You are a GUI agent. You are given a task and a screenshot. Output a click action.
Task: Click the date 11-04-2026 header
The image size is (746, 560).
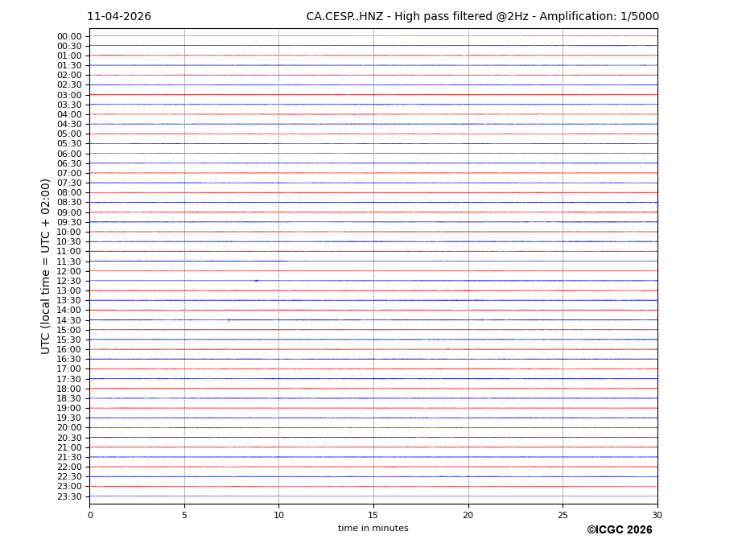coord(119,17)
